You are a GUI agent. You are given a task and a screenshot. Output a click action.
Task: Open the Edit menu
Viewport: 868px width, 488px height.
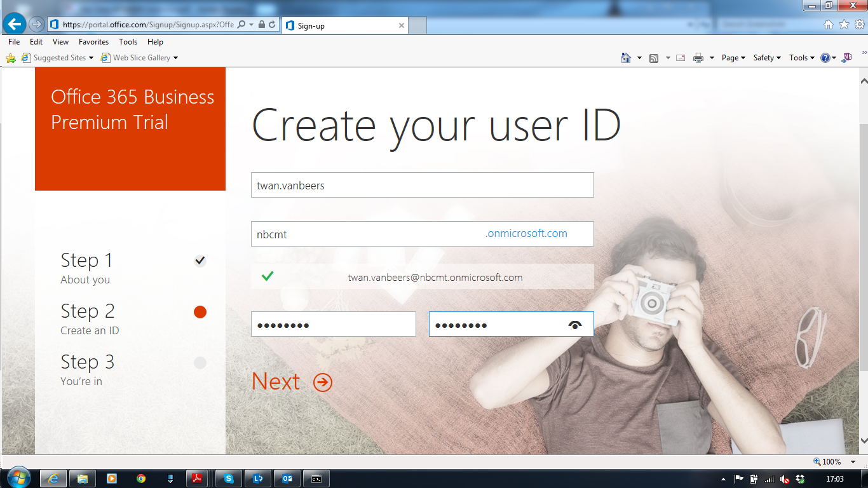[x=36, y=42]
